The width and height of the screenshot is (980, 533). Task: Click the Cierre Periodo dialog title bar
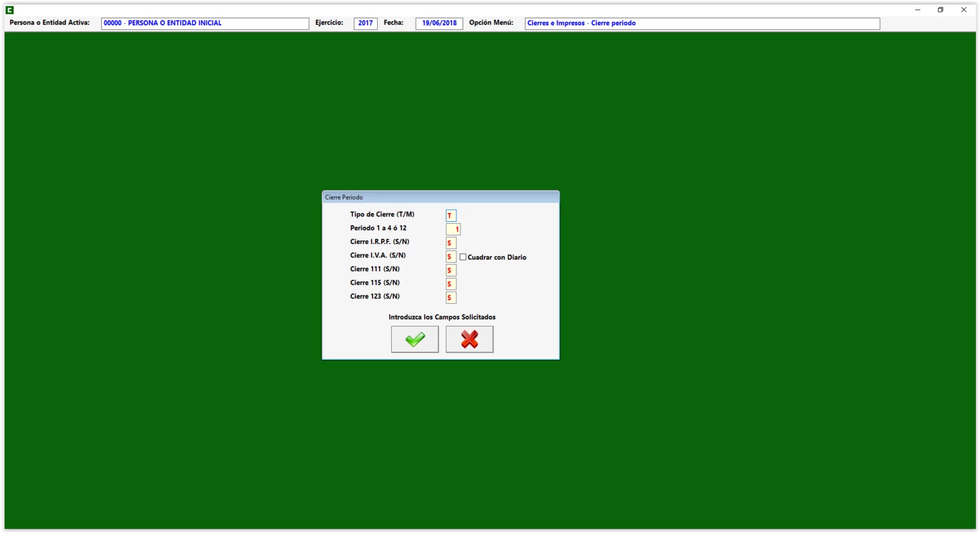(440, 197)
